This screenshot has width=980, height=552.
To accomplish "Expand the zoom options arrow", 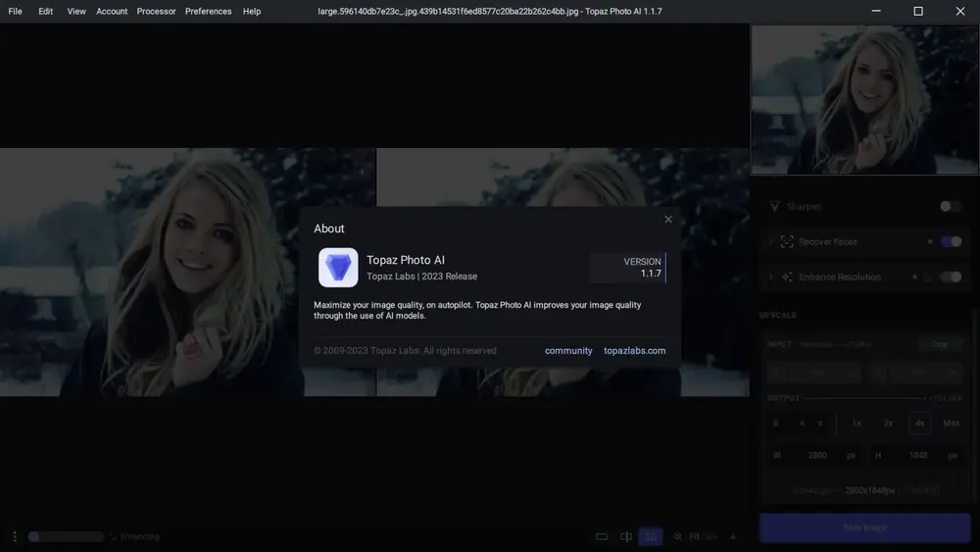I will tap(733, 536).
